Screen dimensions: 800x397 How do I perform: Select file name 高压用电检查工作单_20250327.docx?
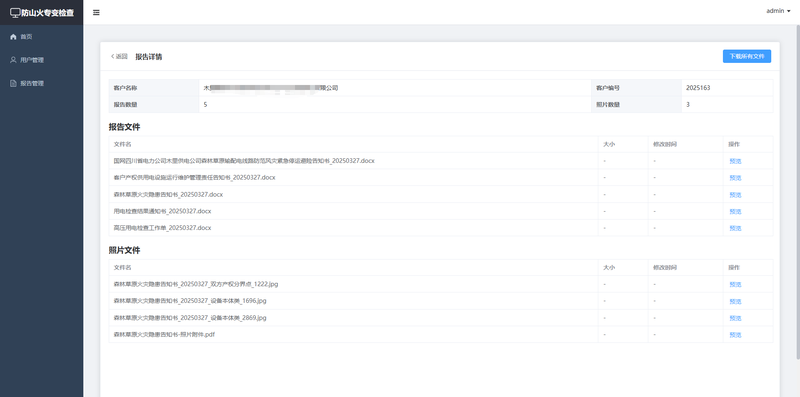click(x=162, y=228)
